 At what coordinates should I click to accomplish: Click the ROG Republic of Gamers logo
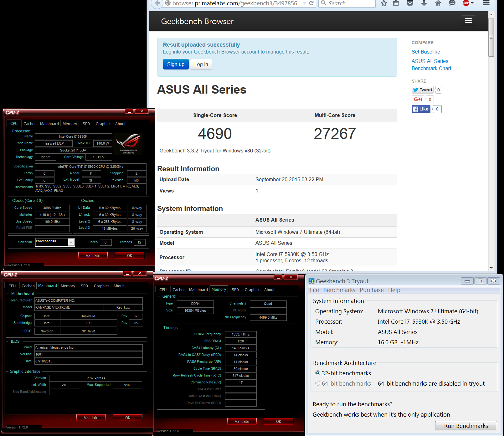click(128, 143)
